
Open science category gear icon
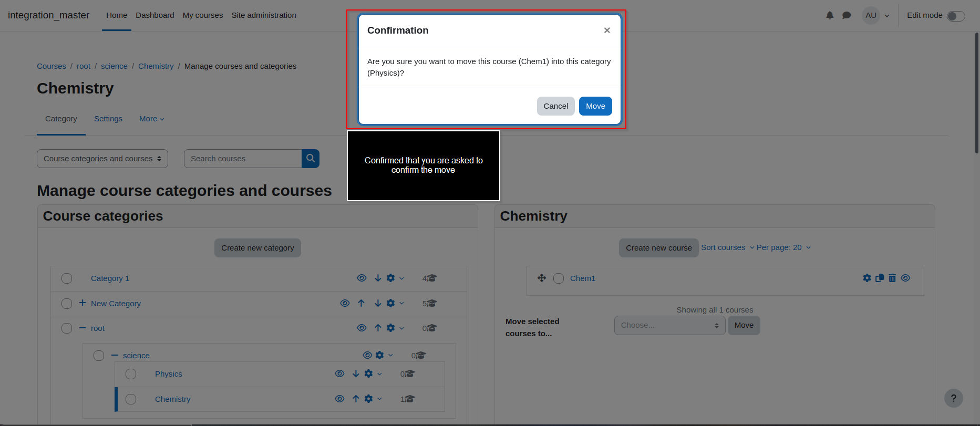(379, 356)
